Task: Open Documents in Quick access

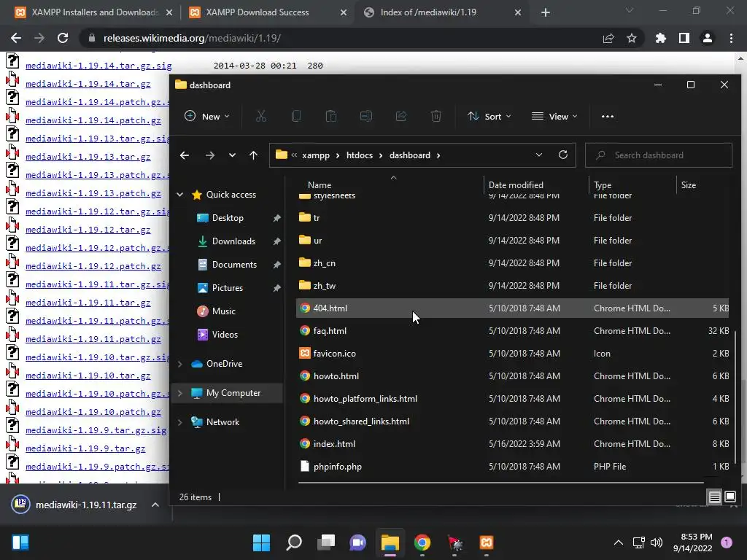Action: [x=234, y=264]
